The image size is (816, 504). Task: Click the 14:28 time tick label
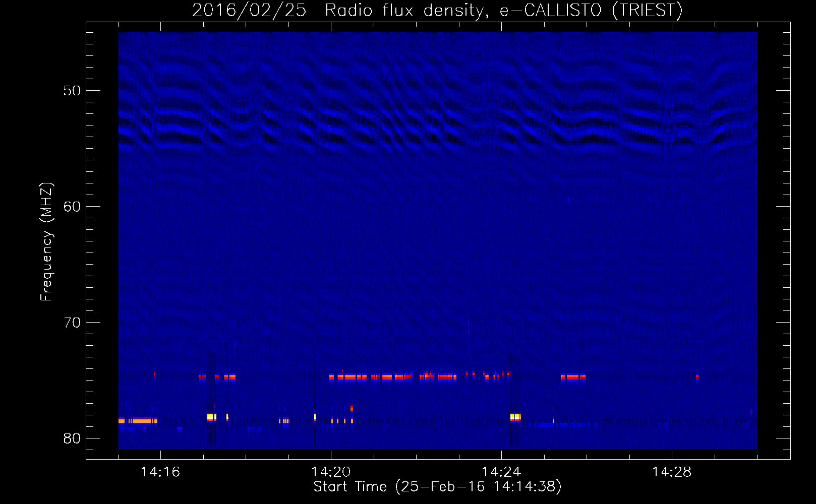pyautogui.click(x=672, y=472)
